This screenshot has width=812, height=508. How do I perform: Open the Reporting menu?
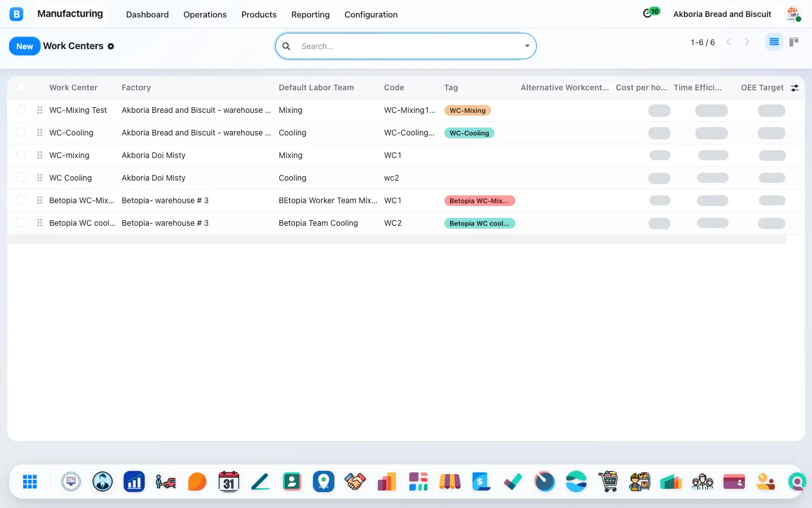click(x=310, y=15)
